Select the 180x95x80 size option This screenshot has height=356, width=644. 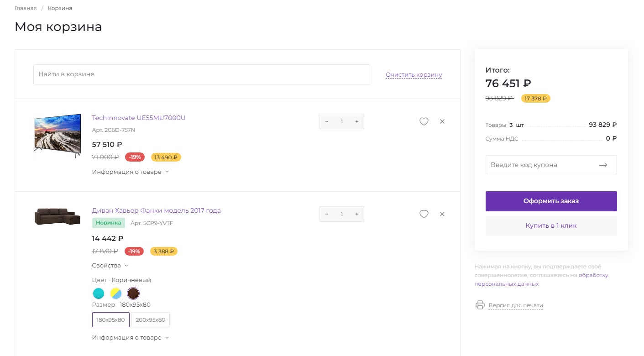coord(110,320)
